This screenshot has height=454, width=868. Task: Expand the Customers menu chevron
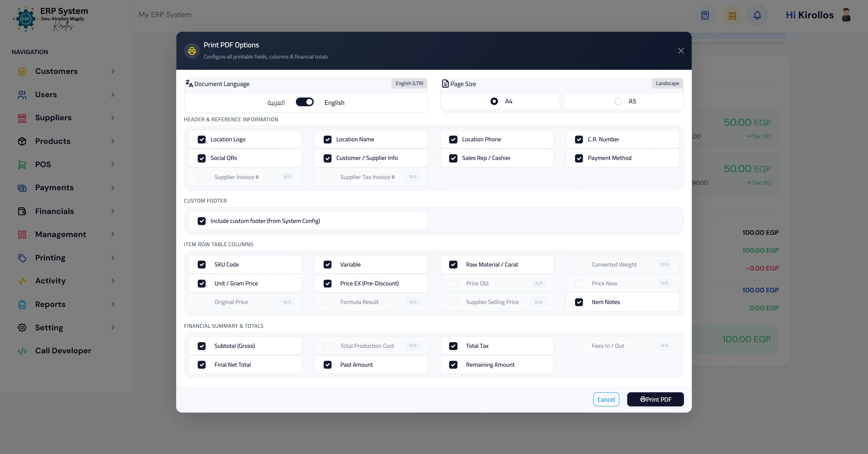coord(113,71)
